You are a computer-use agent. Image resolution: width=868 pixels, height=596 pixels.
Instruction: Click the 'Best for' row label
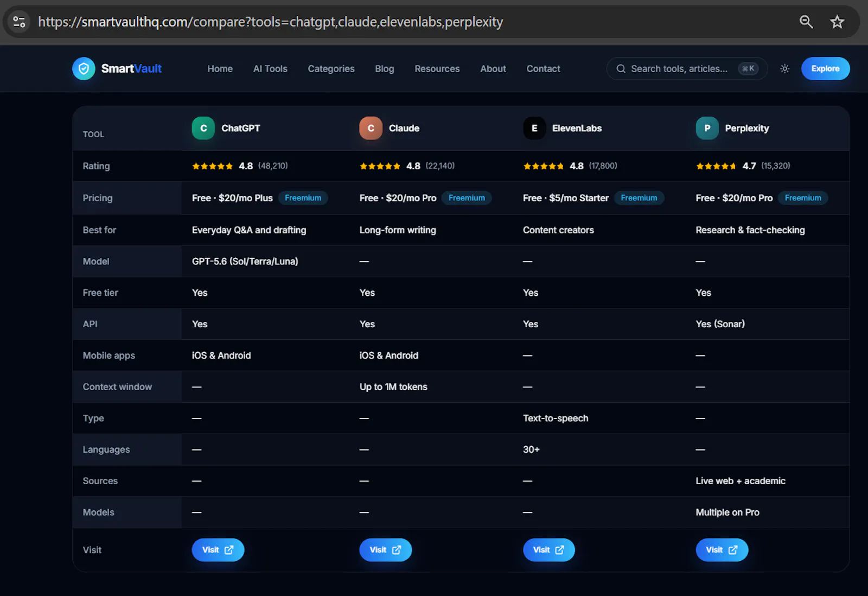[99, 230]
